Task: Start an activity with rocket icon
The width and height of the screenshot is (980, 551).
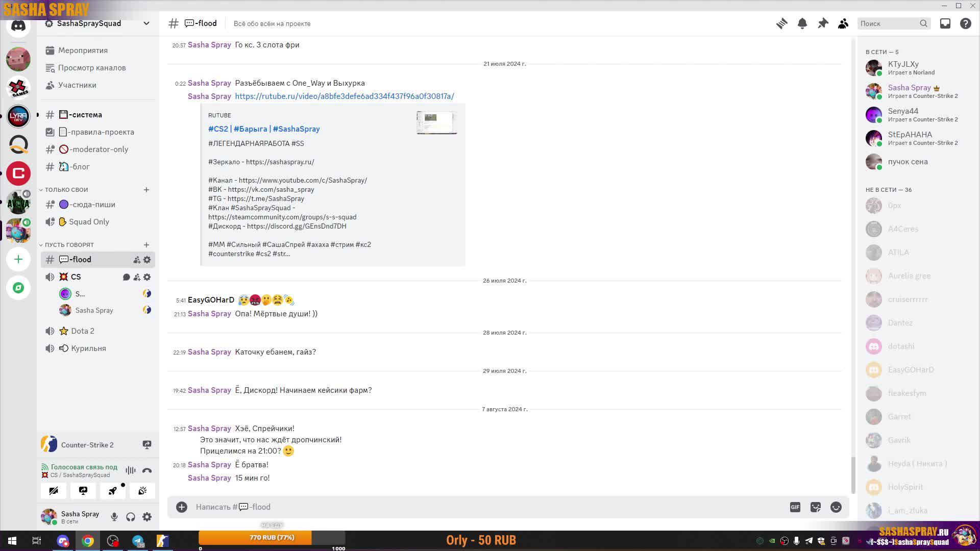Action: (x=113, y=491)
